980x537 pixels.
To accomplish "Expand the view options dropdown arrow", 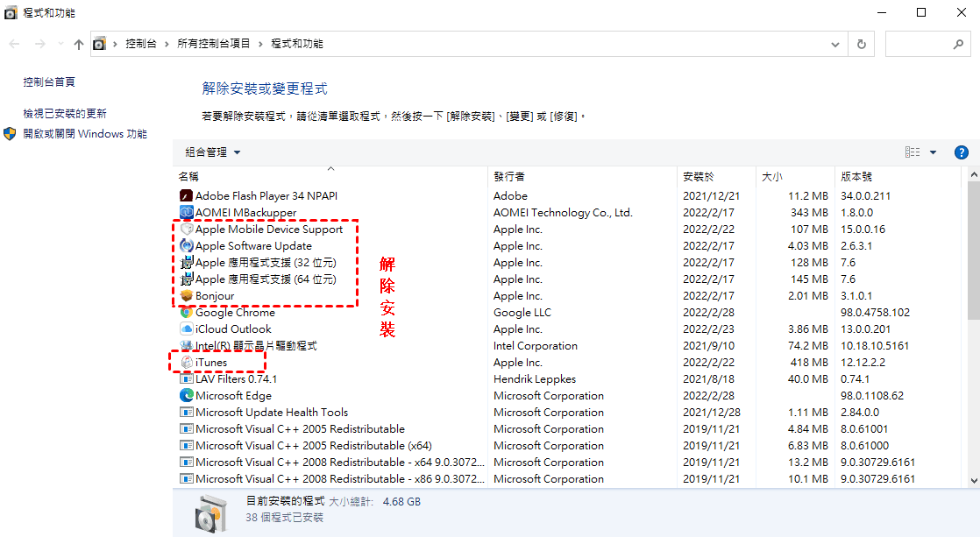I will 934,152.
